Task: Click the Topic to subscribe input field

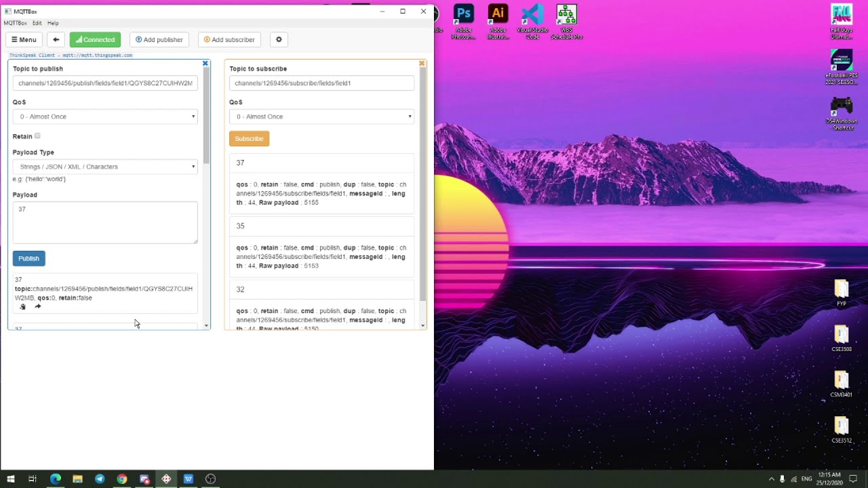Action: coord(321,83)
